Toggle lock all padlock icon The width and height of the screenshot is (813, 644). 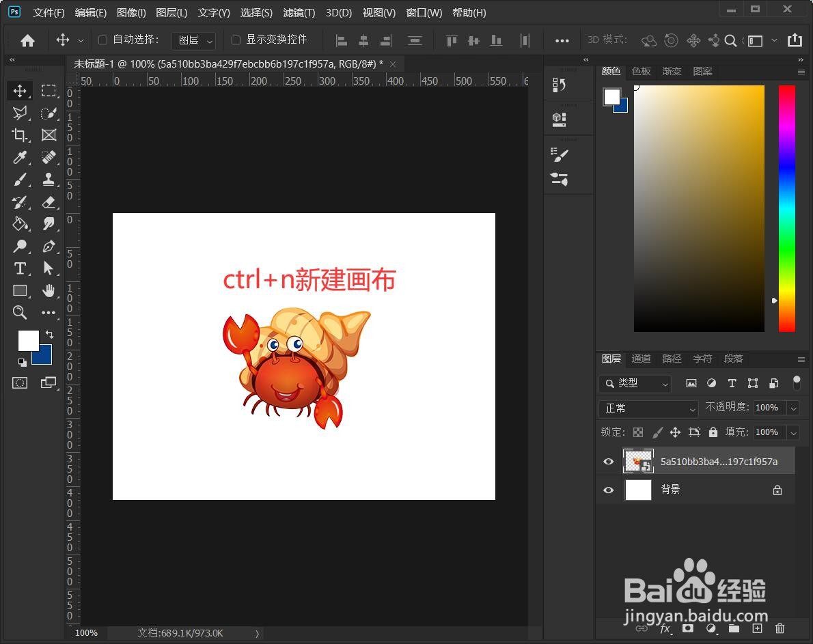point(713,432)
